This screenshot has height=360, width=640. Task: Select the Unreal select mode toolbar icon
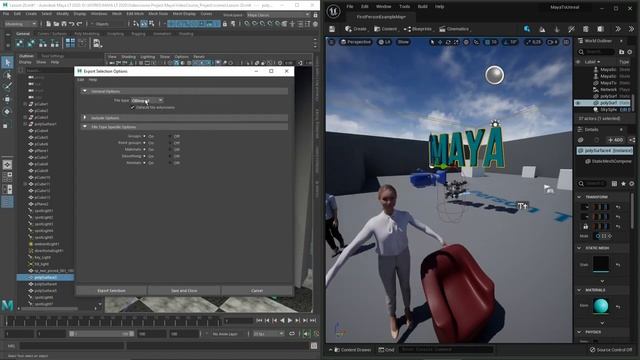527,29
